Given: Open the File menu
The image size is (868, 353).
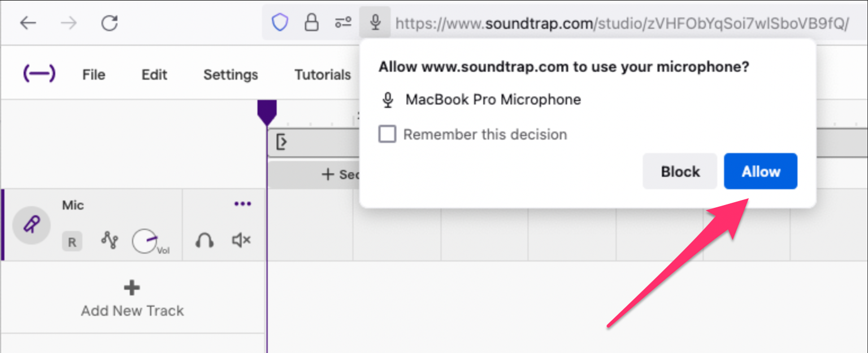Looking at the screenshot, I should click(94, 75).
